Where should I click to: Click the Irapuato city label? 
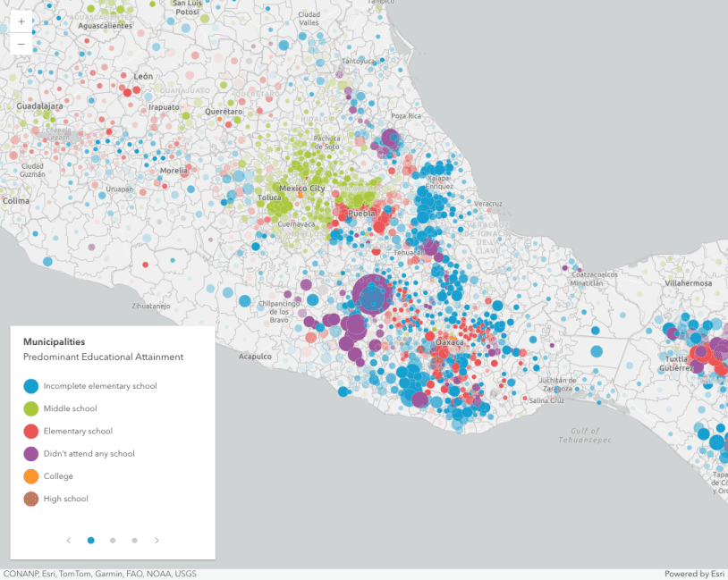164,107
